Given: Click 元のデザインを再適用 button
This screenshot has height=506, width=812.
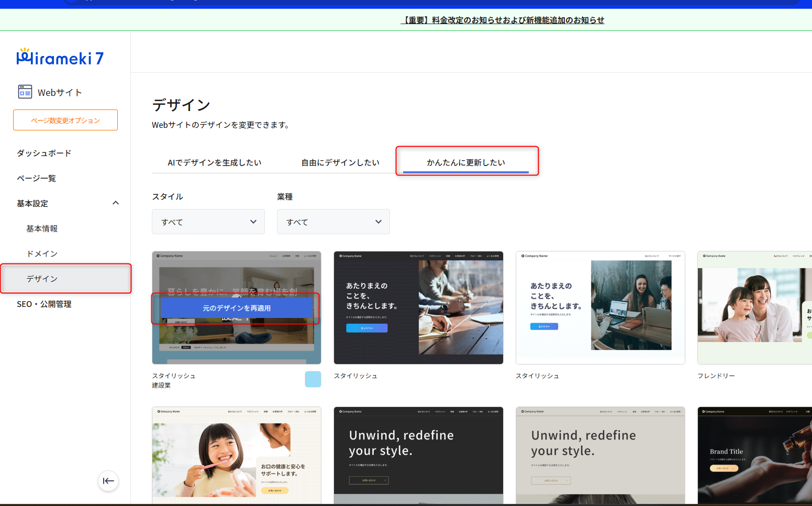Looking at the screenshot, I should (237, 308).
